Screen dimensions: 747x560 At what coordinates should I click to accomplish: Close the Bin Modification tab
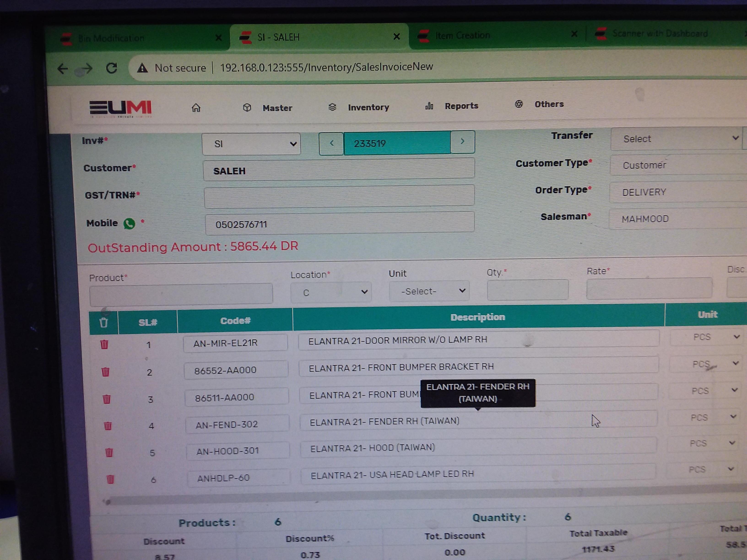coord(219,38)
